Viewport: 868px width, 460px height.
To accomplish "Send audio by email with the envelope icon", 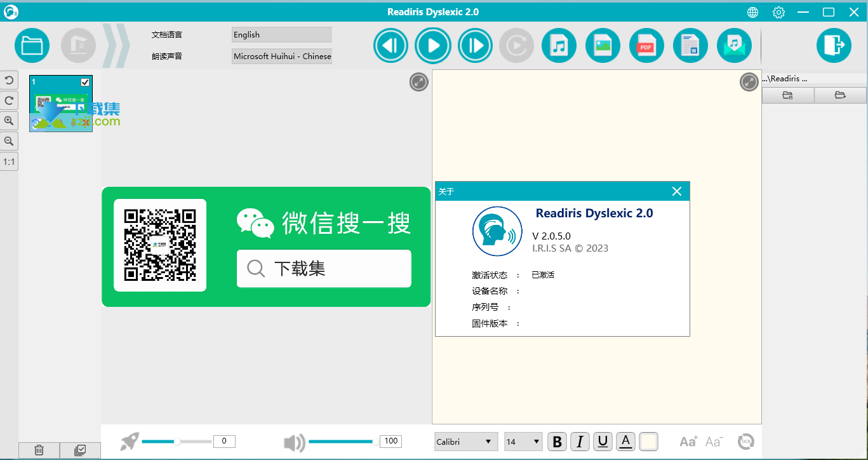I will point(734,46).
